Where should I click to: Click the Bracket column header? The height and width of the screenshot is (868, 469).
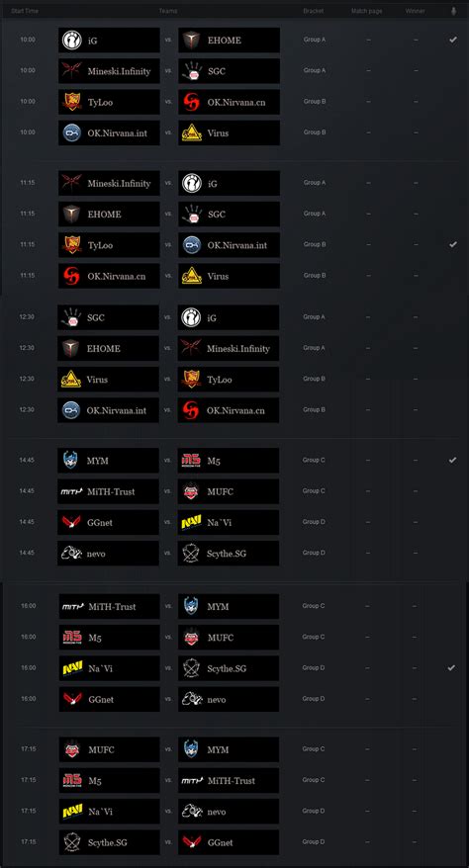[314, 11]
